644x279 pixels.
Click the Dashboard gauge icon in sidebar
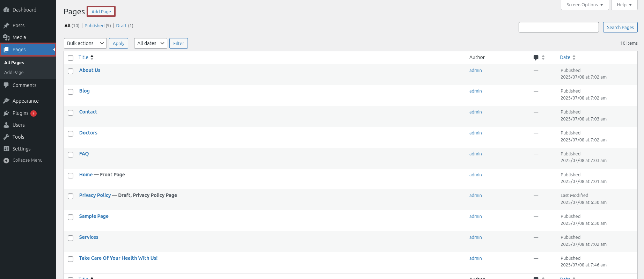6,10
